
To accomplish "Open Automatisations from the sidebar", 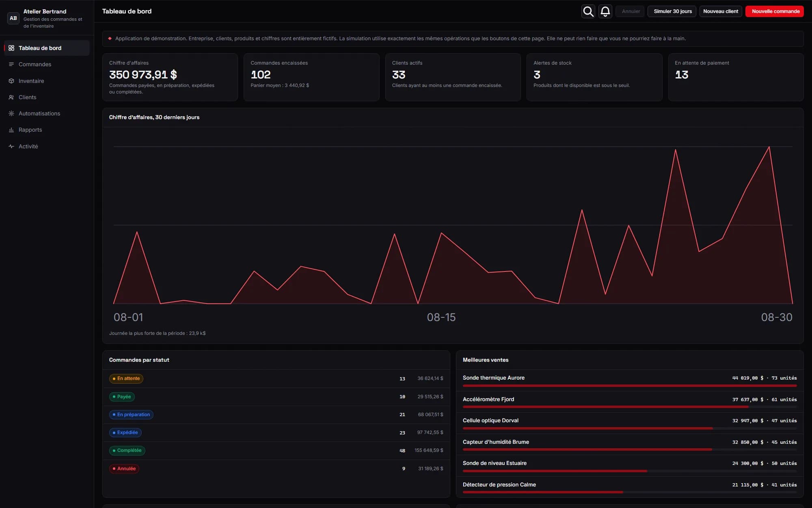I will pyautogui.click(x=47, y=113).
